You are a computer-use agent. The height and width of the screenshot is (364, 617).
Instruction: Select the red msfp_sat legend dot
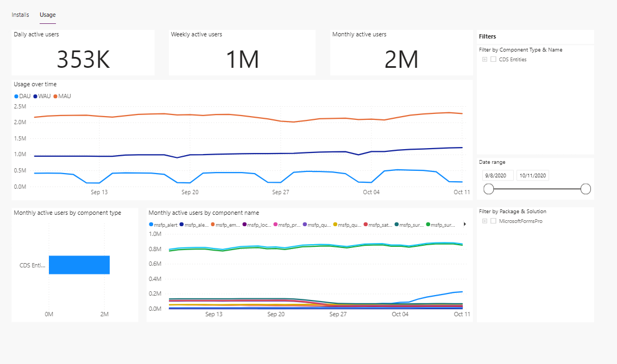pyautogui.click(x=366, y=224)
